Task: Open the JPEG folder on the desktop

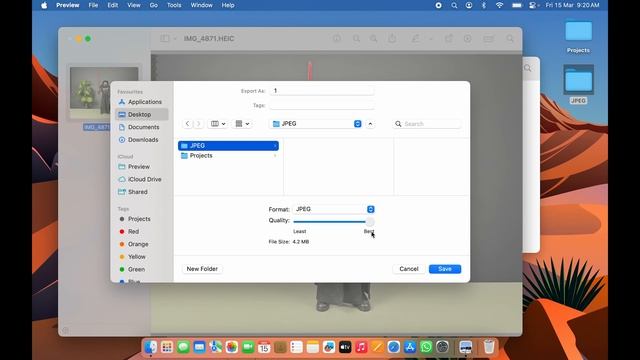Action: (x=578, y=84)
